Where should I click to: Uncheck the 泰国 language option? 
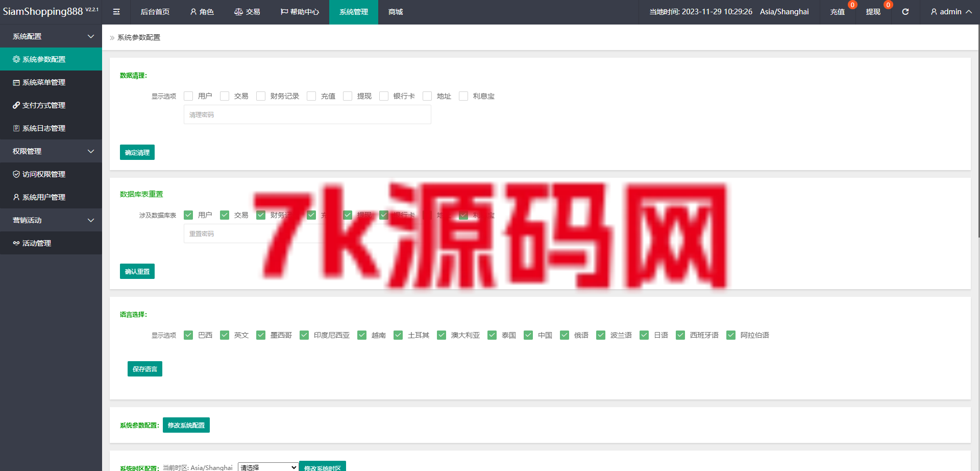492,335
